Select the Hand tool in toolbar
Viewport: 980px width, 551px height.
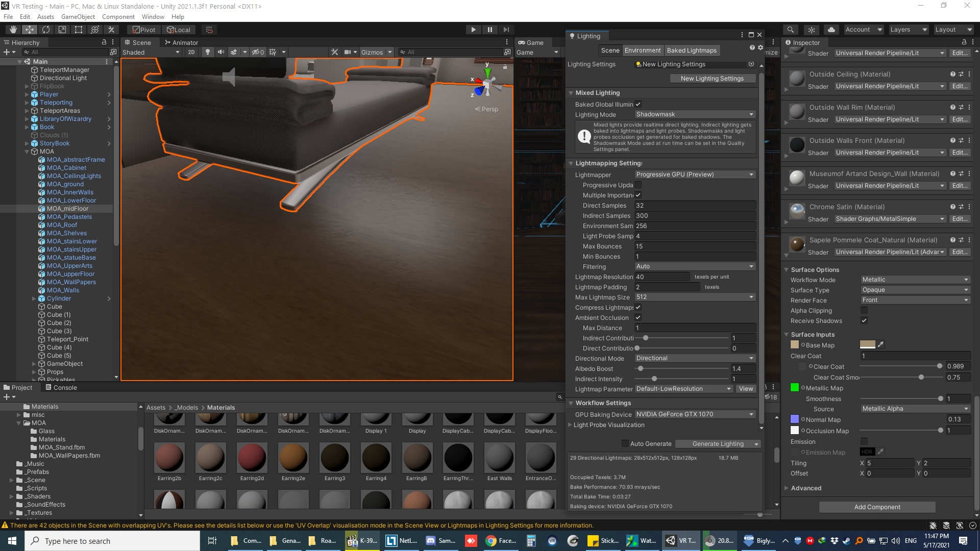point(13,30)
